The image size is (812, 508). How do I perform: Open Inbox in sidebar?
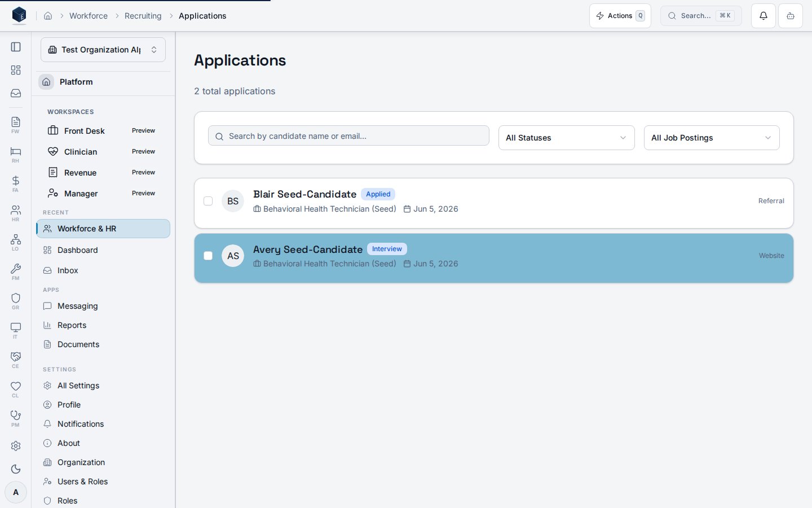pos(103,270)
